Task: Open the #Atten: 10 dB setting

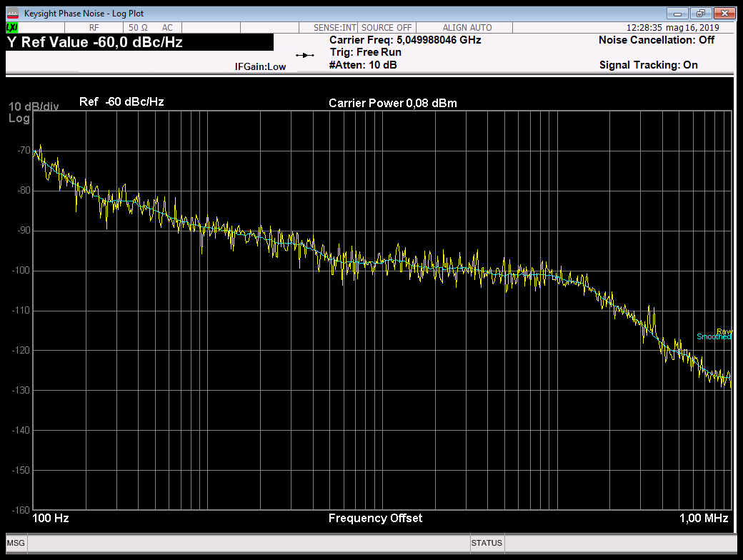Action: [362, 65]
